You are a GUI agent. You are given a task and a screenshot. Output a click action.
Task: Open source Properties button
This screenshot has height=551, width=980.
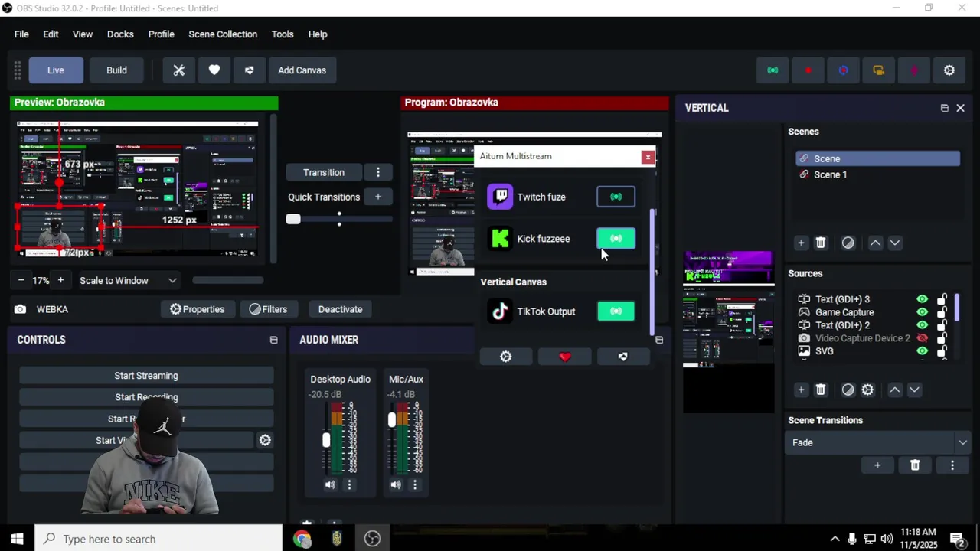(198, 309)
